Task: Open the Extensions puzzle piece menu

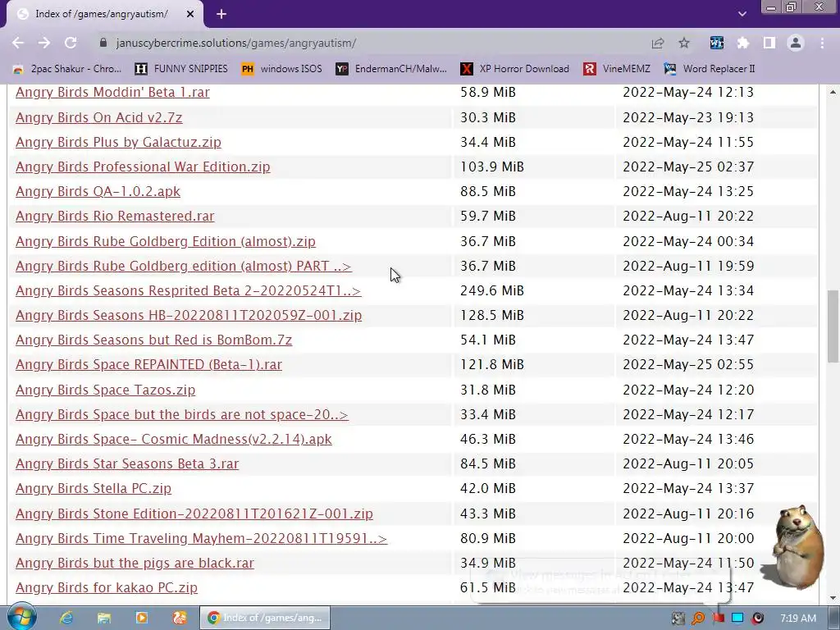Action: pyautogui.click(x=742, y=43)
